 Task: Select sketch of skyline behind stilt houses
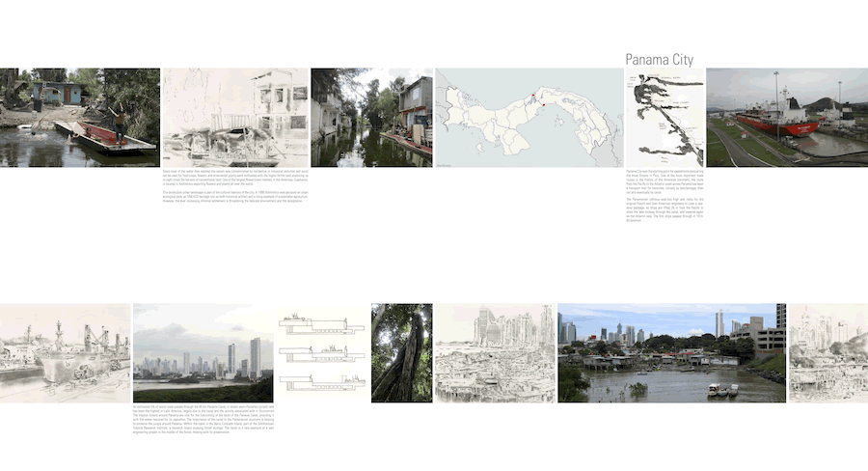[x=495, y=353]
